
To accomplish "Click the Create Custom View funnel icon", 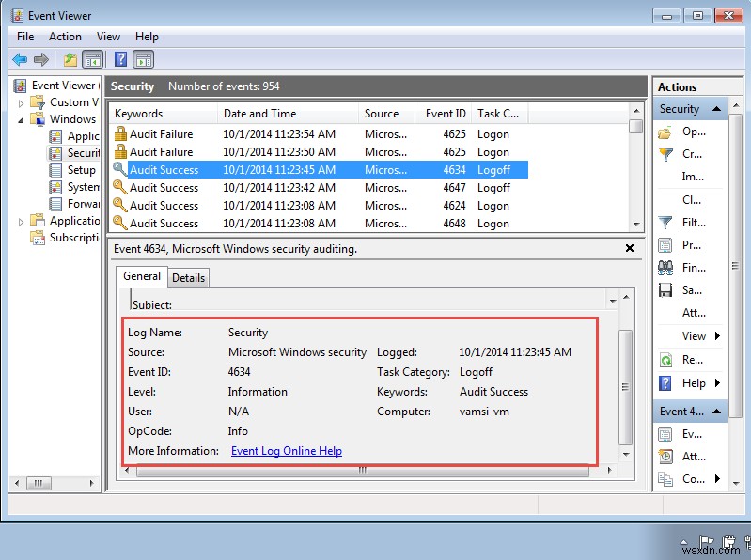I will [x=665, y=155].
